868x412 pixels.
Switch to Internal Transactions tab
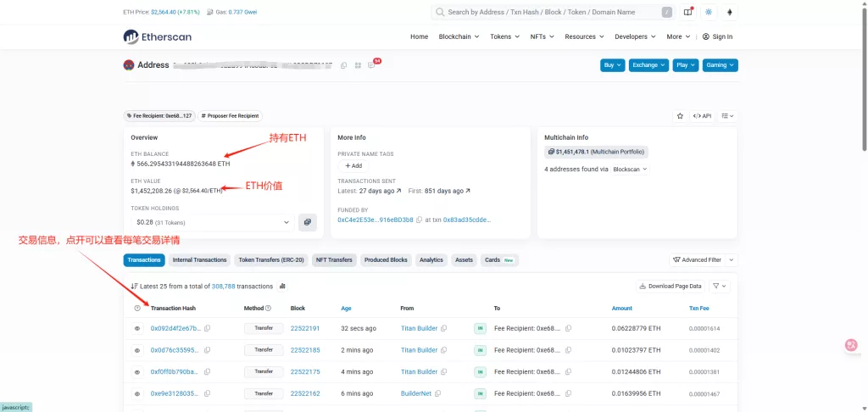point(199,259)
